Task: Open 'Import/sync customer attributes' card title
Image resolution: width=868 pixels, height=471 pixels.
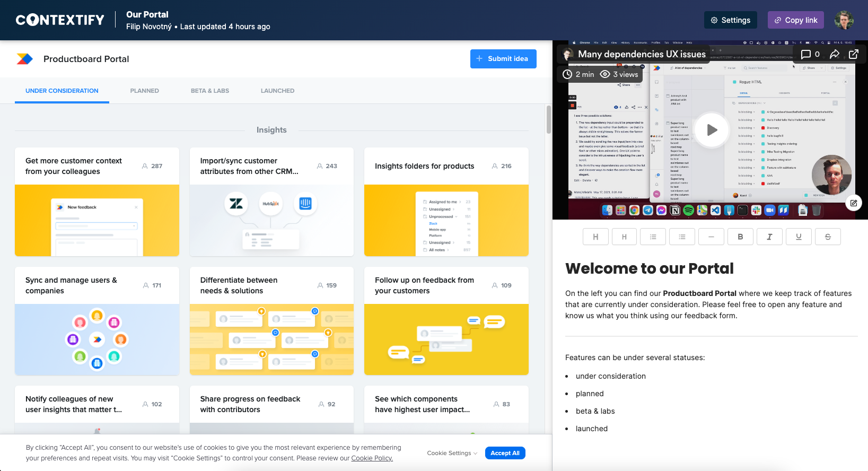Action: click(249, 166)
